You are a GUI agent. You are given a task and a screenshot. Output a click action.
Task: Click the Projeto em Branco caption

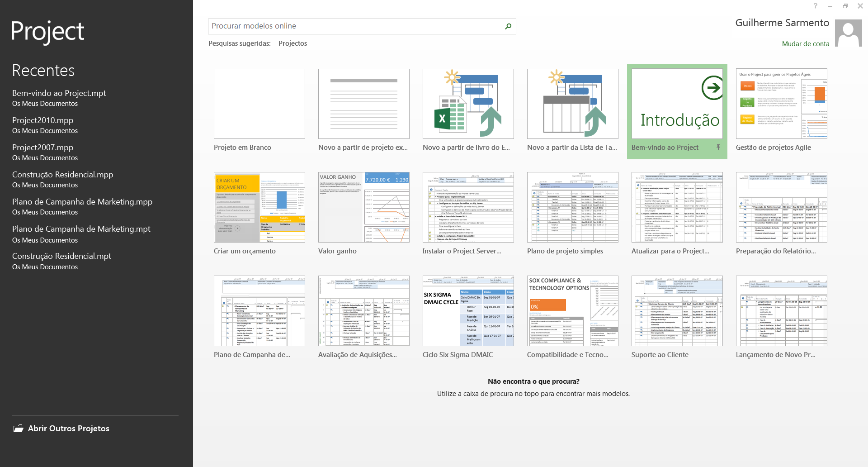(x=242, y=148)
